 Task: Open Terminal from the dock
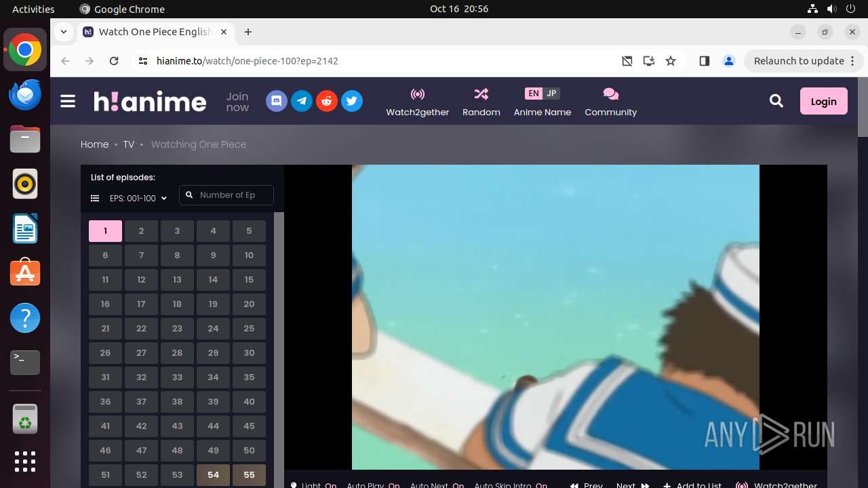point(25,363)
